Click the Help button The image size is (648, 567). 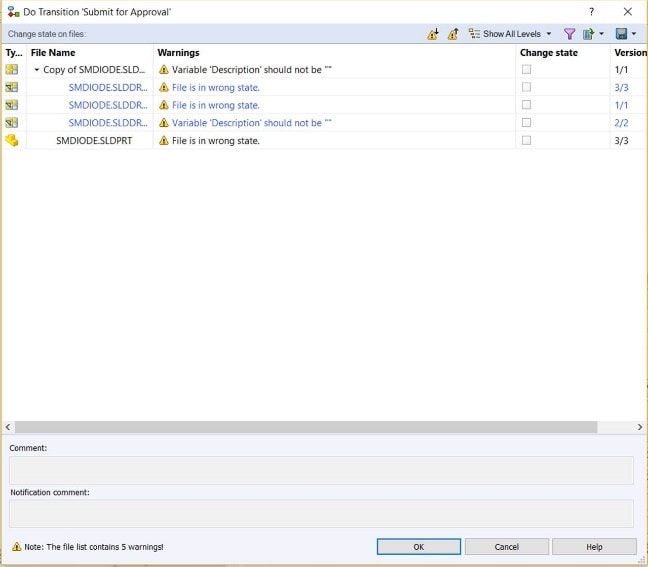(594, 547)
